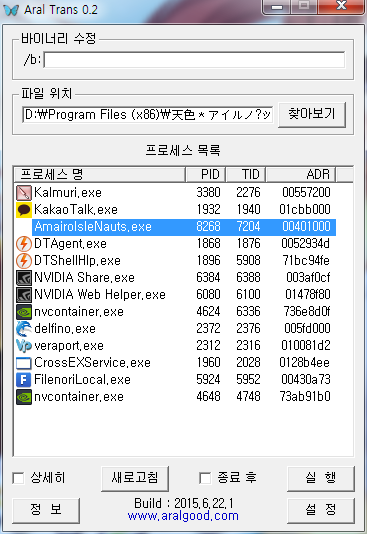Select the DTShellHlp.exe process name

[77, 261]
